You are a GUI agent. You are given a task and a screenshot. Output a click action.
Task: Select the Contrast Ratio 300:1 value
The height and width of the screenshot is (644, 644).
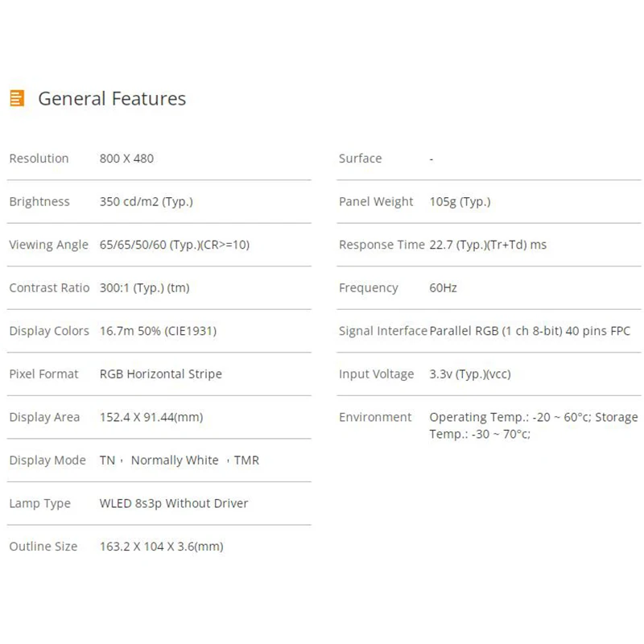pos(144,288)
